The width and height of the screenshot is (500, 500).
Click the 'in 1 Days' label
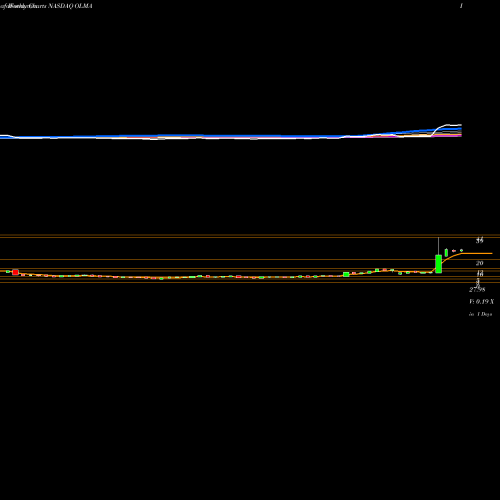click(480, 314)
